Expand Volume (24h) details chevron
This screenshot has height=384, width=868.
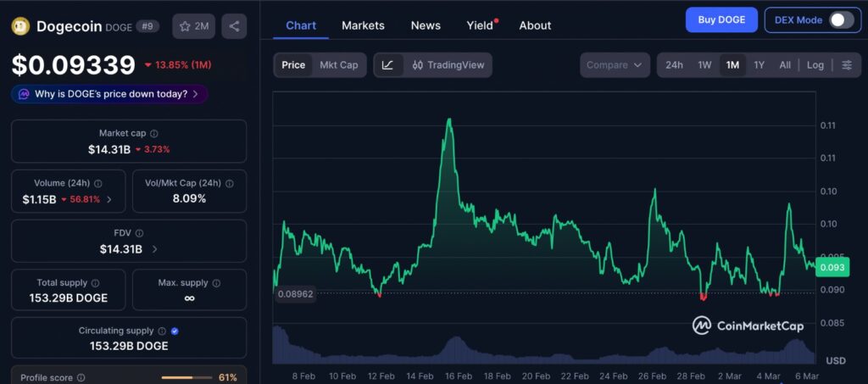[109, 200]
